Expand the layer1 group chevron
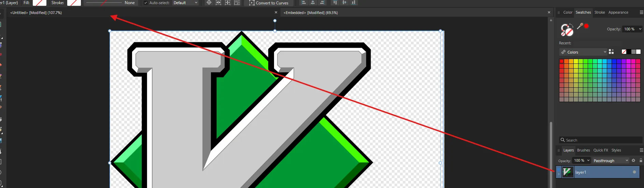 [559, 173]
